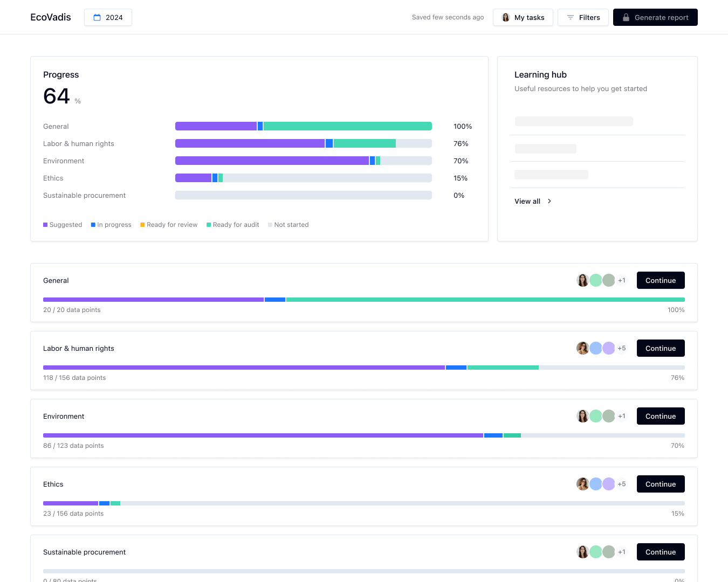Click the +1 avatar badge in General section
This screenshot has width=728, height=582.
coord(621,280)
